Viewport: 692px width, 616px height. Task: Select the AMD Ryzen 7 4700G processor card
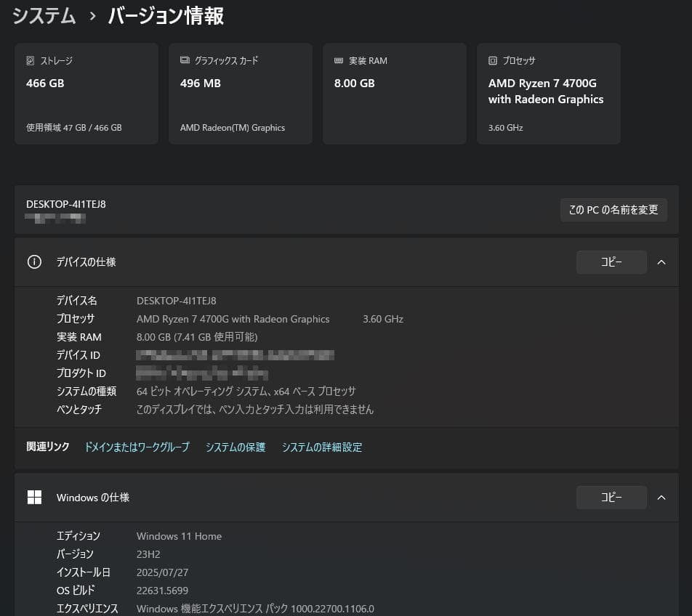tap(549, 93)
